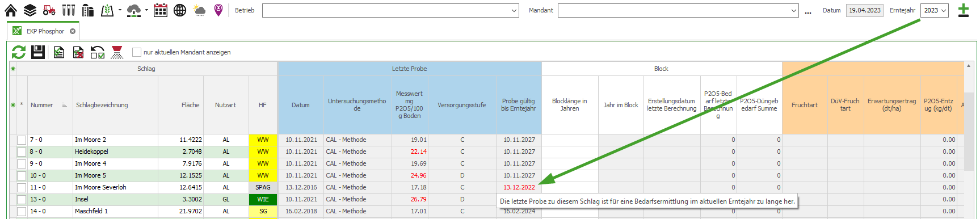This screenshot has height=219, width=980.
Task: Open the weather cloud and sun icon
Action: (199, 10)
